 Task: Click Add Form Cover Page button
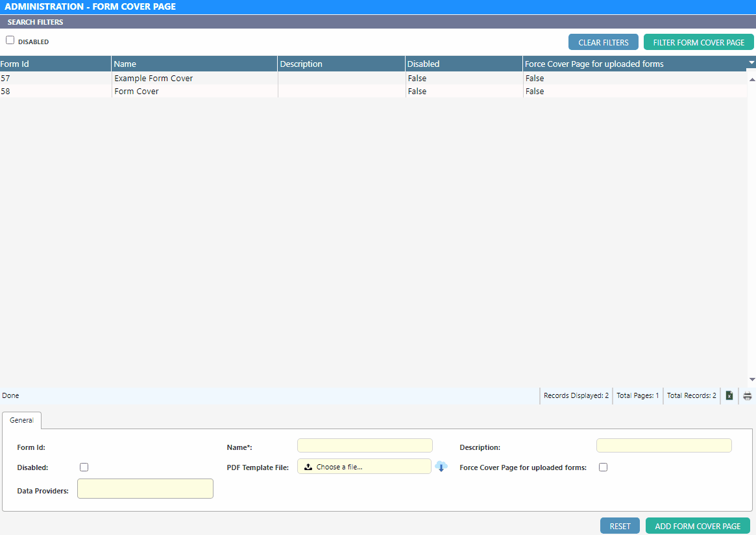(698, 527)
